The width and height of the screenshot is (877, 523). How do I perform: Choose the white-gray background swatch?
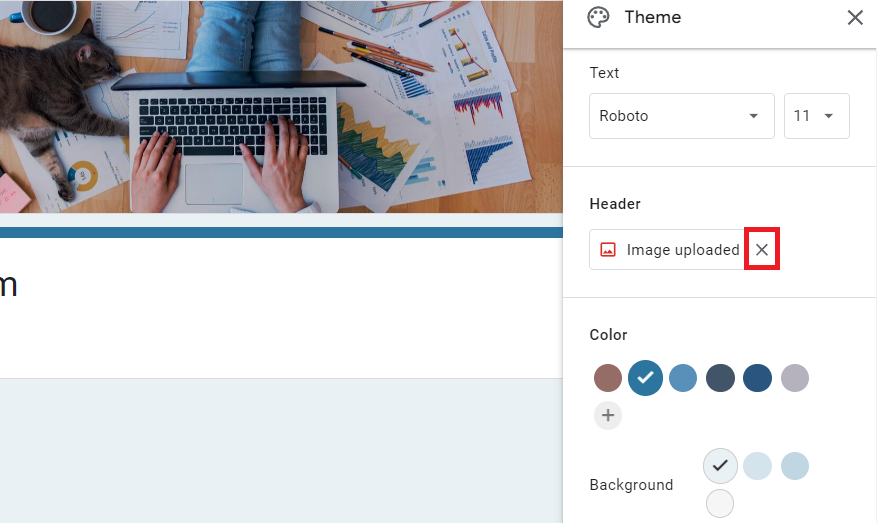point(720,503)
